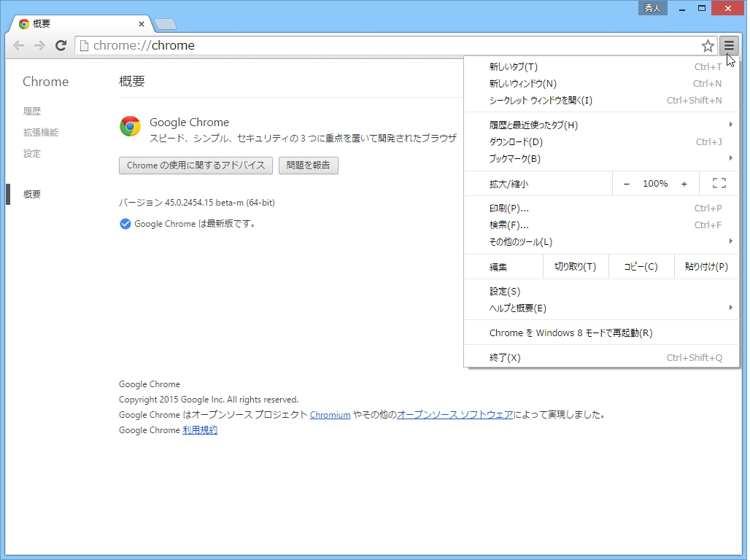Click the back navigation arrow
This screenshot has height=560, width=750.
pos(18,45)
